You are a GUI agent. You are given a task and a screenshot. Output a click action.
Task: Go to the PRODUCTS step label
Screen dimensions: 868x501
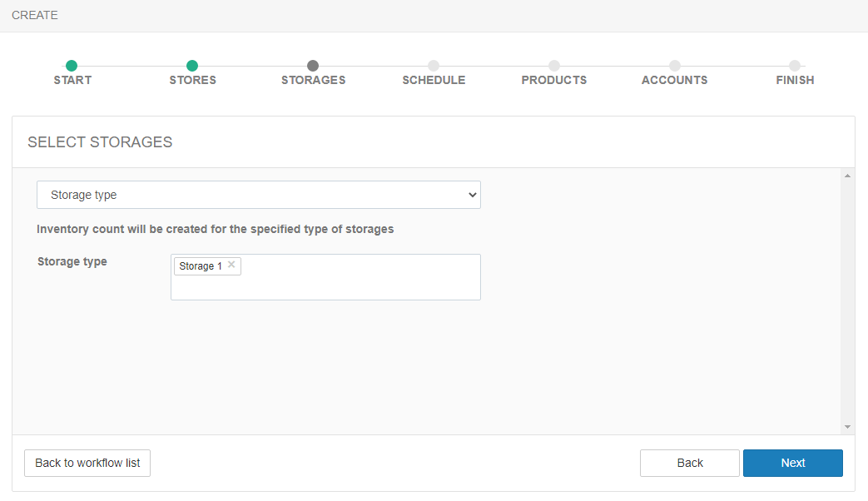553,81
